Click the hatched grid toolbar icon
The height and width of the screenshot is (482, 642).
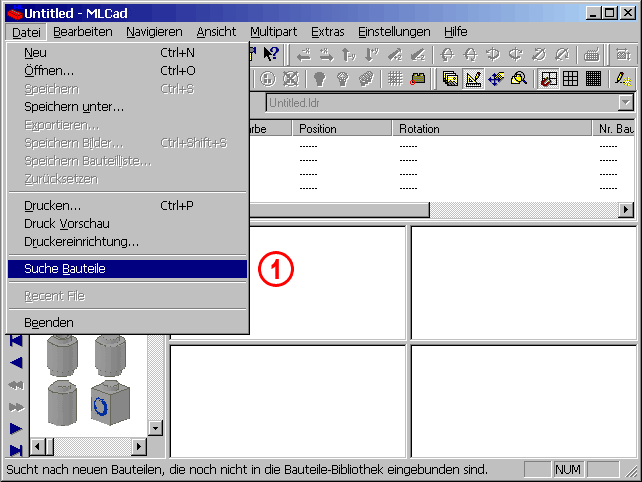coord(395,79)
